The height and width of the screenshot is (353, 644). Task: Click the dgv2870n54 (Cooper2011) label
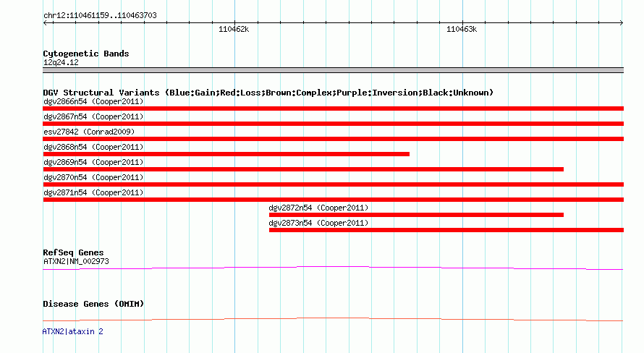tap(93, 177)
